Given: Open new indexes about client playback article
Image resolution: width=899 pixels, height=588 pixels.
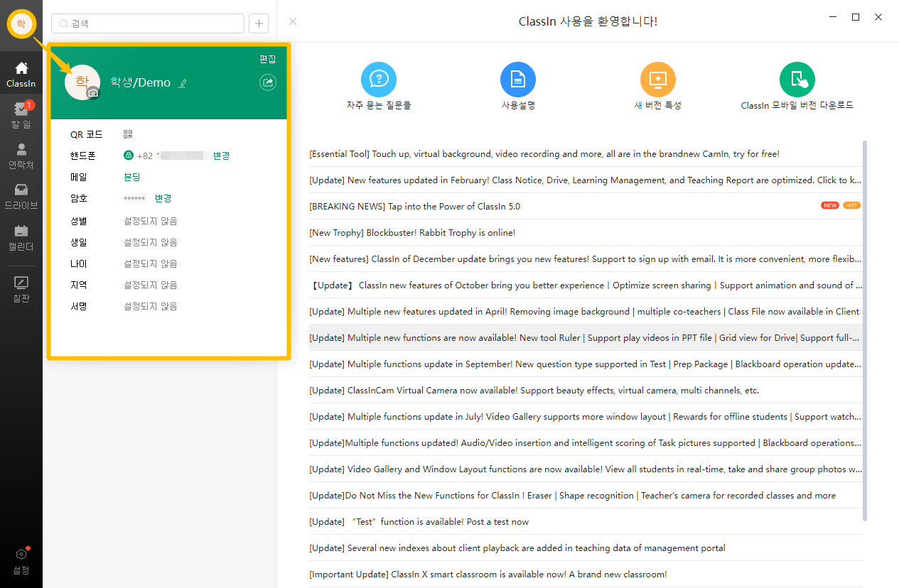Looking at the screenshot, I should (x=586, y=548).
